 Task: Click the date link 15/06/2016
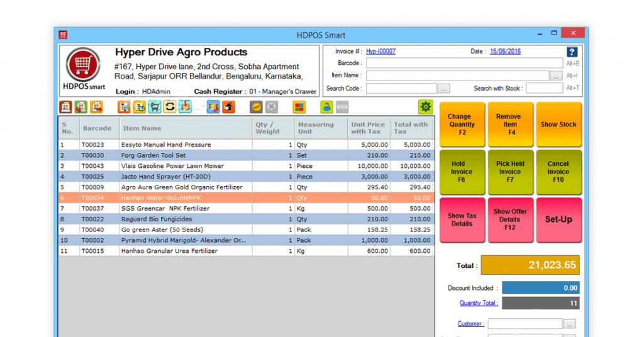pyautogui.click(x=505, y=52)
